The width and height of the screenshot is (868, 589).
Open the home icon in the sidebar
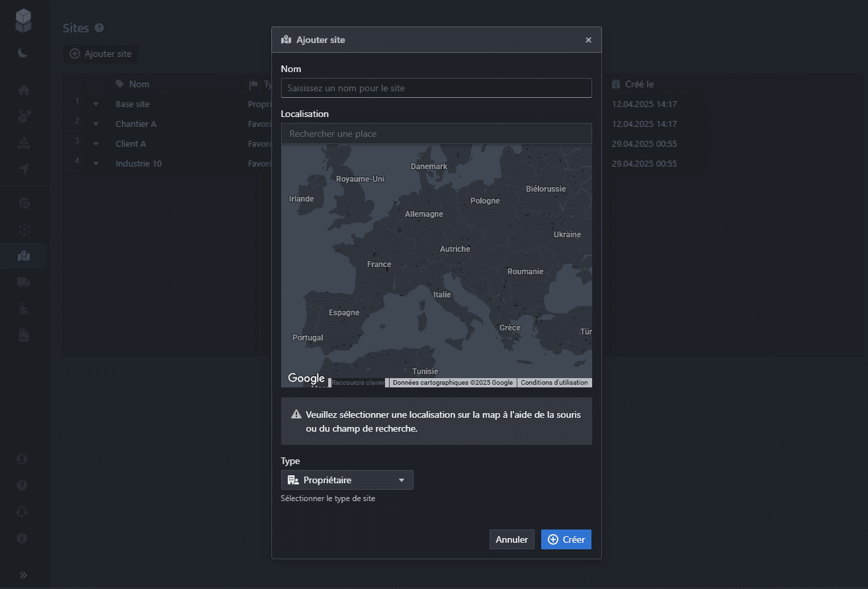[x=24, y=90]
